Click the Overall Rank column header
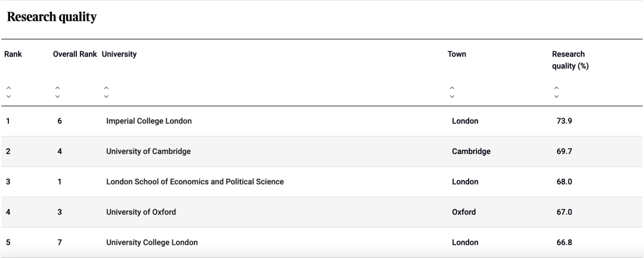The image size is (644, 258). [x=75, y=54]
